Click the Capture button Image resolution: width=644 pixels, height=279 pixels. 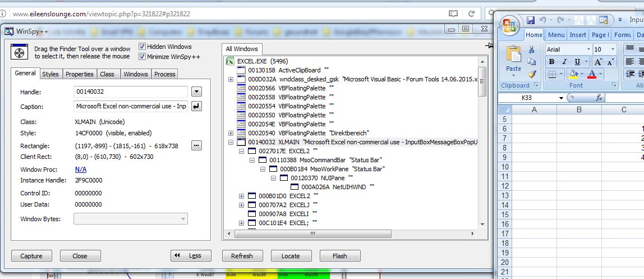point(31,255)
